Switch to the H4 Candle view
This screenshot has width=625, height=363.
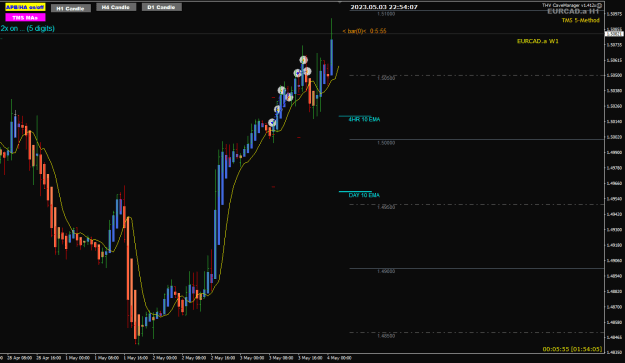pos(116,7)
